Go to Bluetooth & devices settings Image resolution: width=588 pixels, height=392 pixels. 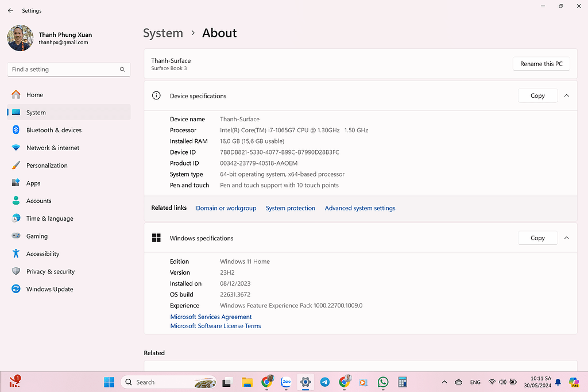click(x=69, y=130)
